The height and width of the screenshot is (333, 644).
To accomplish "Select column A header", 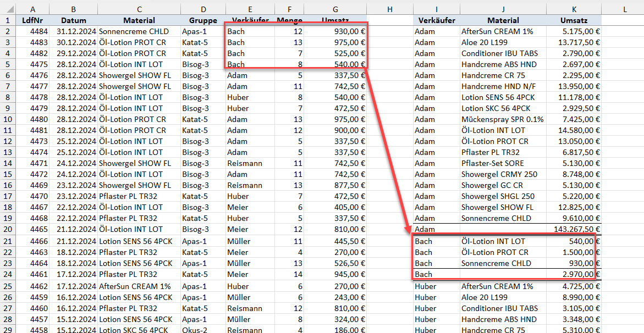I will pos(32,9).
